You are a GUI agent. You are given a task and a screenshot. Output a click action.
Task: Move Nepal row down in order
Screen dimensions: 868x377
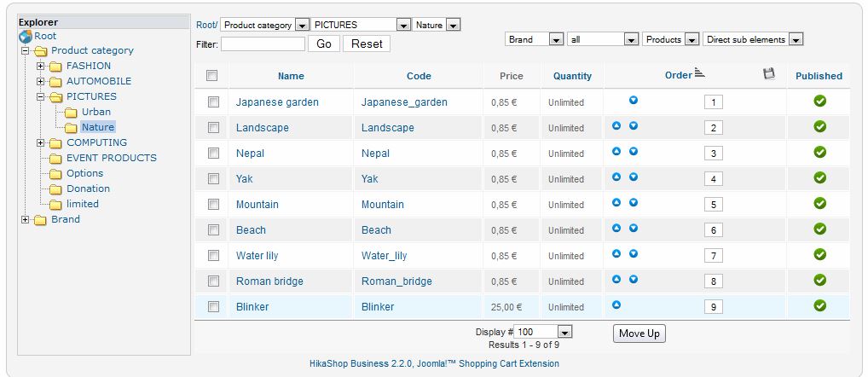[x=634, y=151]
